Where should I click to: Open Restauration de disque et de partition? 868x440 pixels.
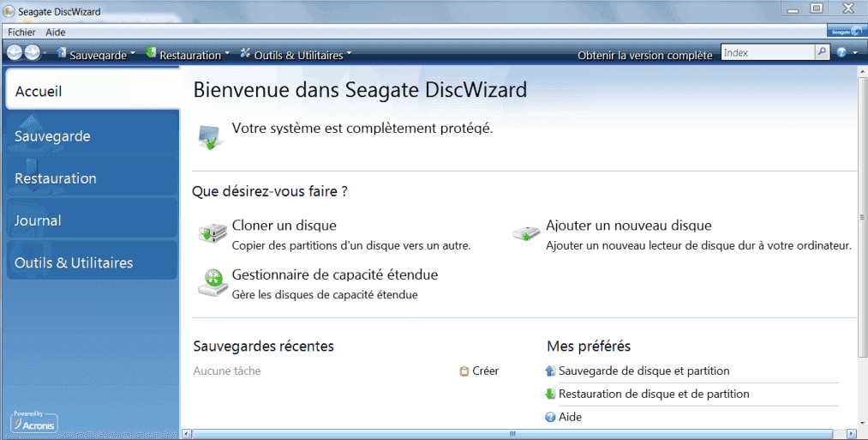click(654, 394)
